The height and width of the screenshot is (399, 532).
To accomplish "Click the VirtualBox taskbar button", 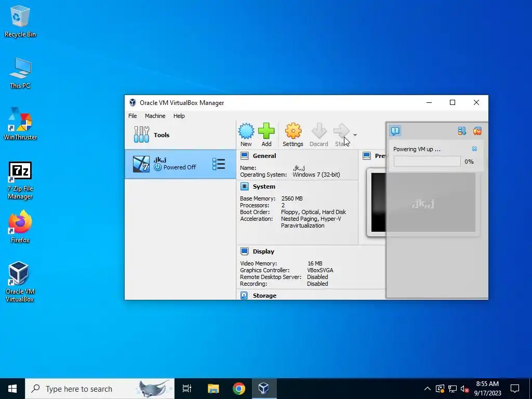I will tap(263, 389).
